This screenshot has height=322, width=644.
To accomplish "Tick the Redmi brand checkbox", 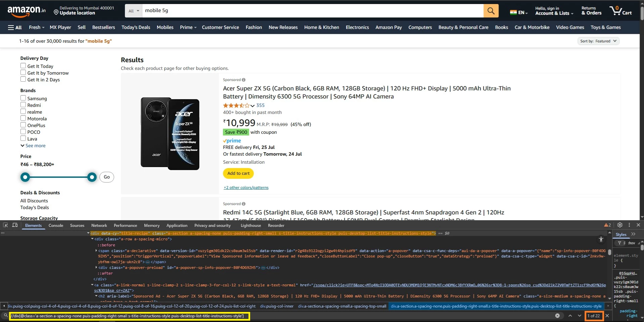I will [x=23, y=105].
